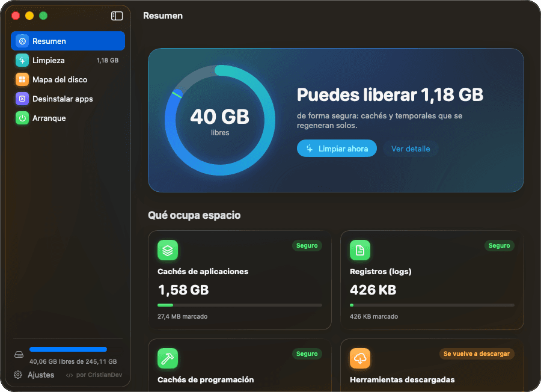Click the Cachés de aplicaciones progress bar
Screen dimensions: 541x392
click(240, 305)
